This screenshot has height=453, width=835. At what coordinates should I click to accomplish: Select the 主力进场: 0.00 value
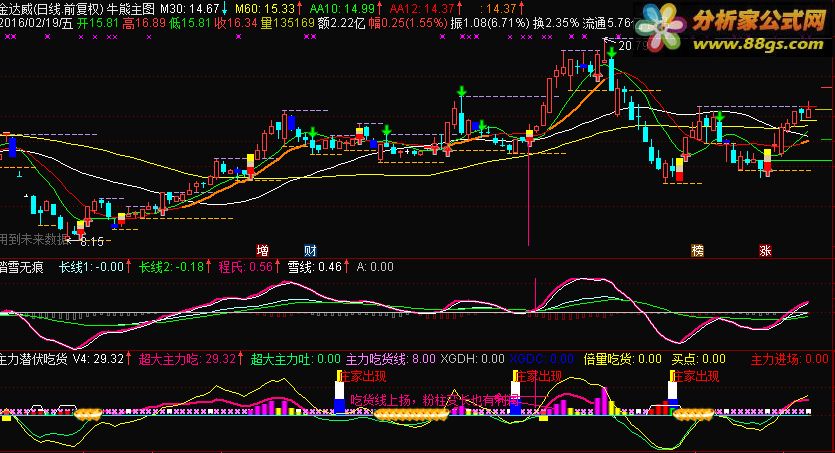790,359
